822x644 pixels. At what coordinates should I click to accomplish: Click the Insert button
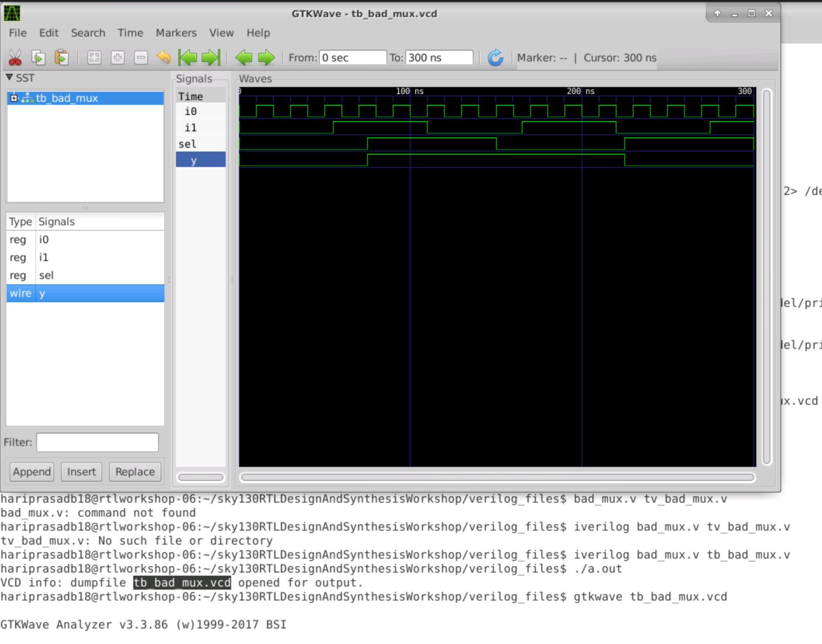coord(81,472)
